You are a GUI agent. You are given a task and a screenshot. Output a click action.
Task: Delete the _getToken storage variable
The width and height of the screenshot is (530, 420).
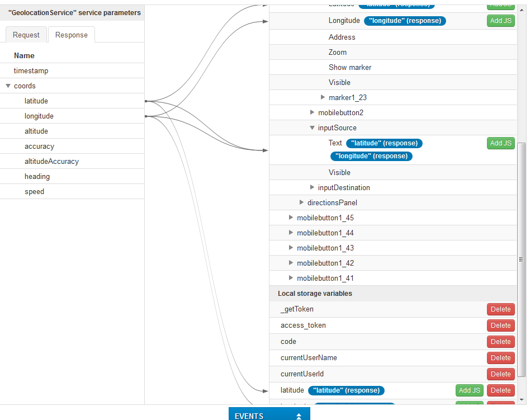[x=500, y=309]
